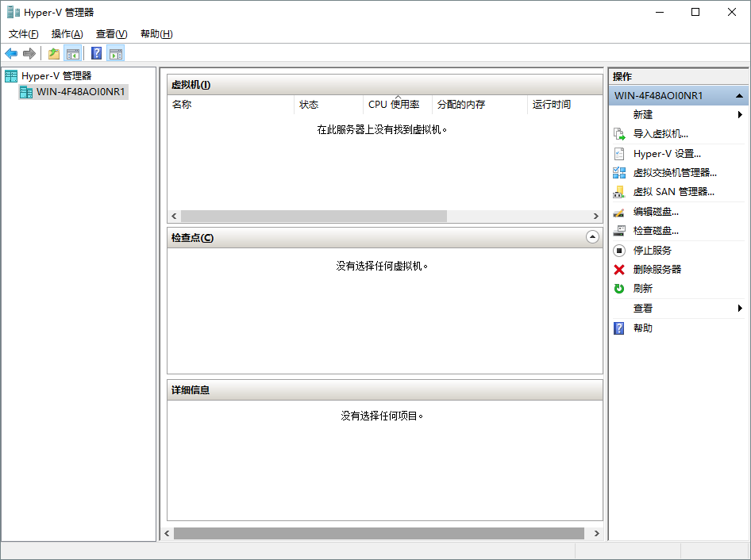Click the blue Back arrow toolbar icon
This screenshot has height=560, width=751.
[x=11, y=54]
